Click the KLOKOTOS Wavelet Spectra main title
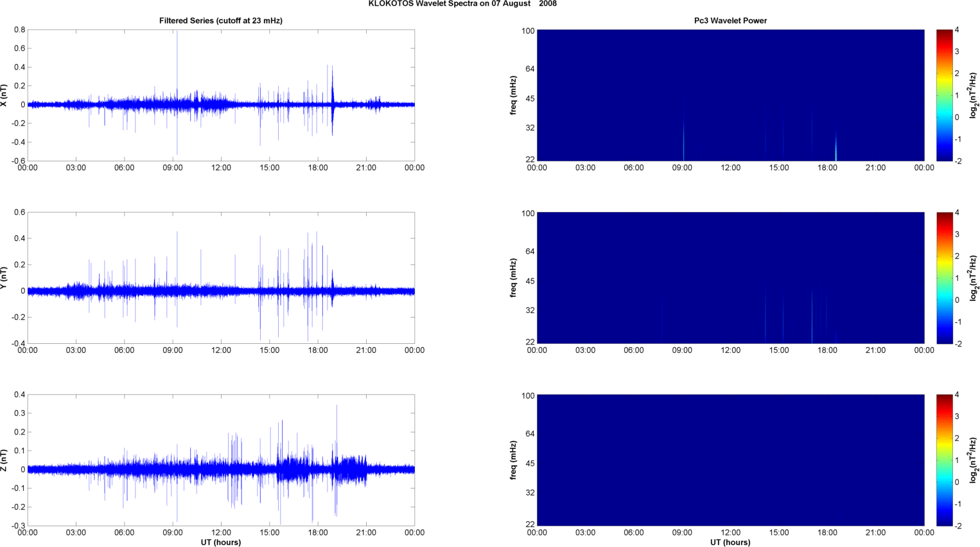Image resolution: width=980 pixels, height=547 pixels. [462, 4]
